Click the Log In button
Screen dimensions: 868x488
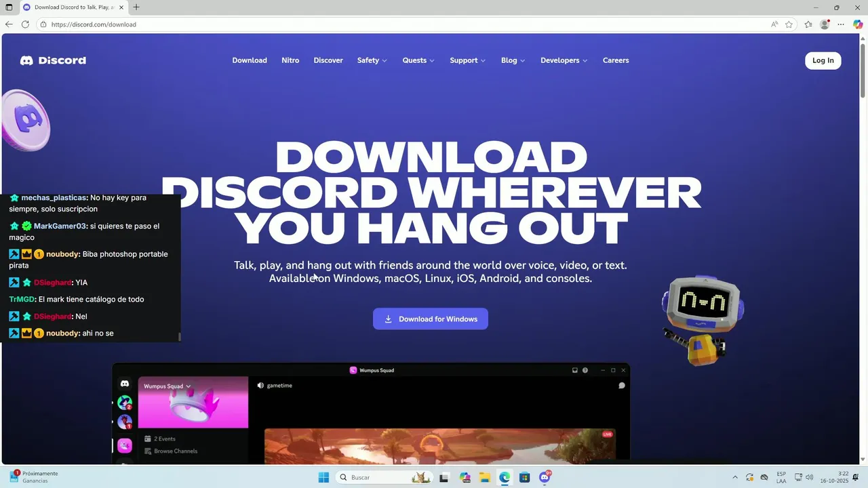click(823, 60)
